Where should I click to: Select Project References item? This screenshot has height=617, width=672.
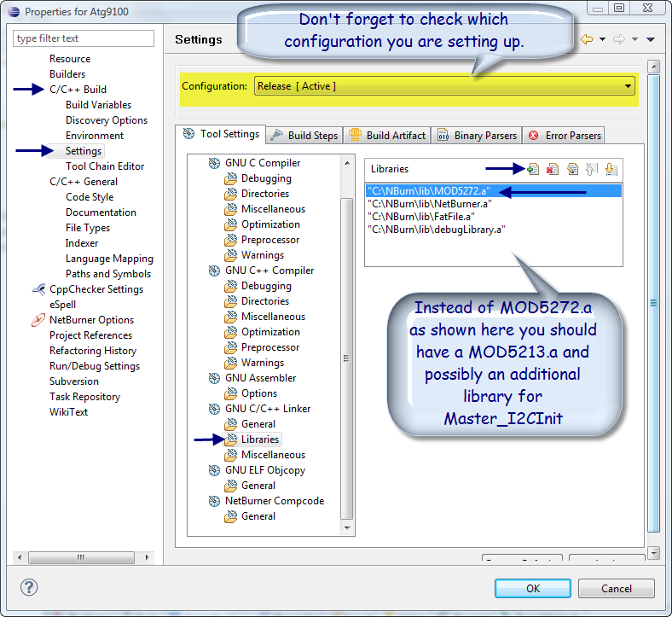(91, 335)
